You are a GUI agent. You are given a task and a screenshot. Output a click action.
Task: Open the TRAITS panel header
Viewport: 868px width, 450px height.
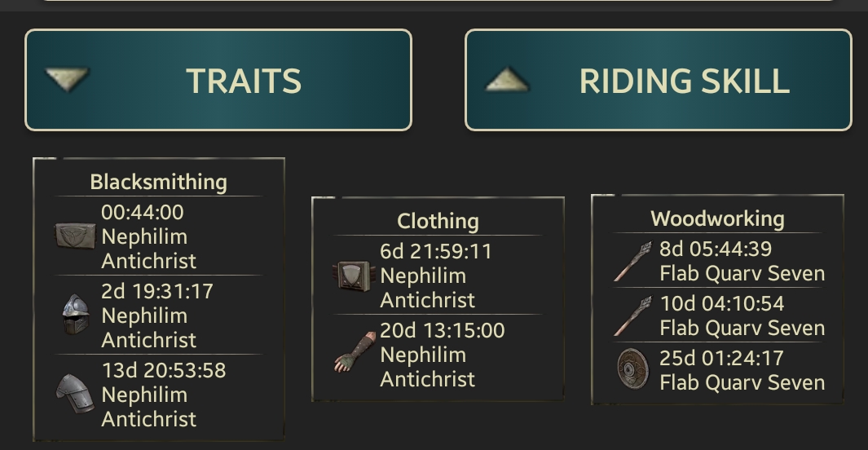[218, 80]
